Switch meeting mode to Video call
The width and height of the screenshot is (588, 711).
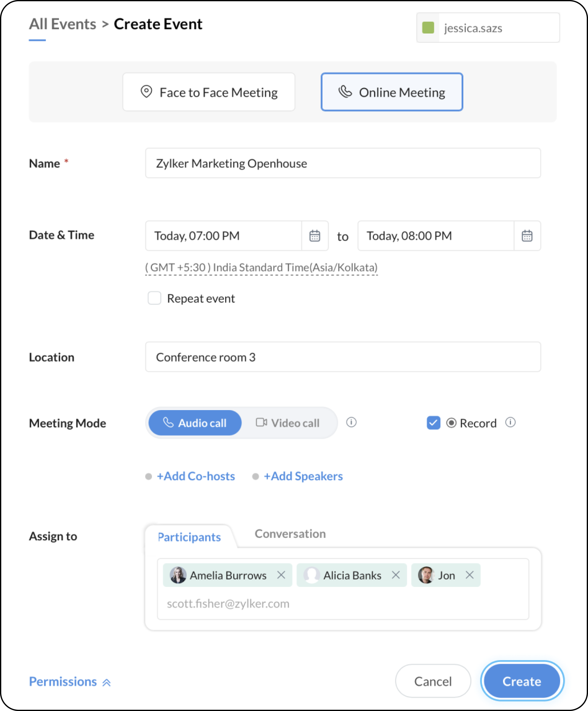click(x=288, y=423)
